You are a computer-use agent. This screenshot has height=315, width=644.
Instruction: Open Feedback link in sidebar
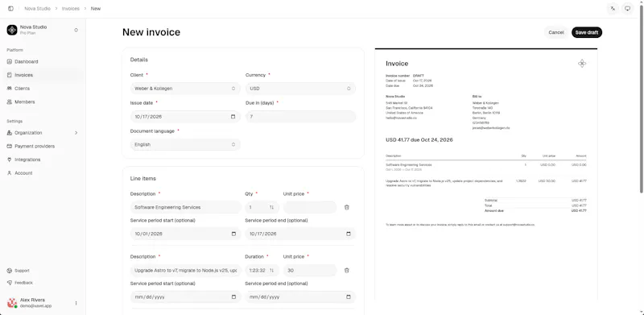point(23,283)
